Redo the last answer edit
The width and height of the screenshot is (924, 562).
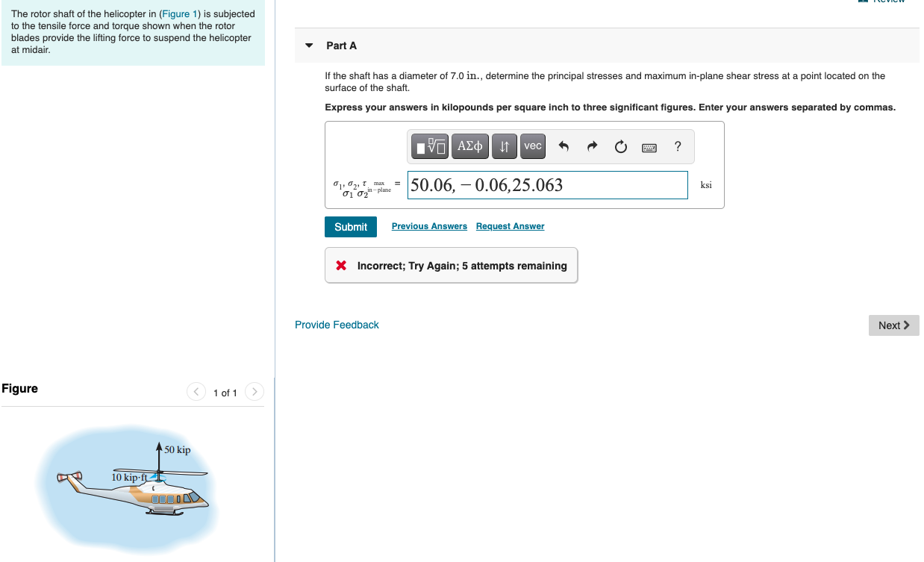pyautogui.click(x=592, y=147)
